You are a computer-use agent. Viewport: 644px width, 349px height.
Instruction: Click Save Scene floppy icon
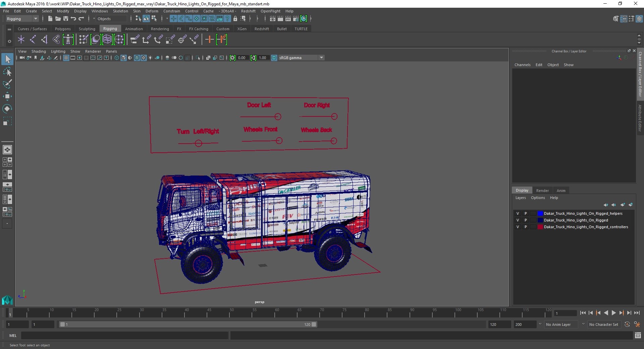(66, 19)
